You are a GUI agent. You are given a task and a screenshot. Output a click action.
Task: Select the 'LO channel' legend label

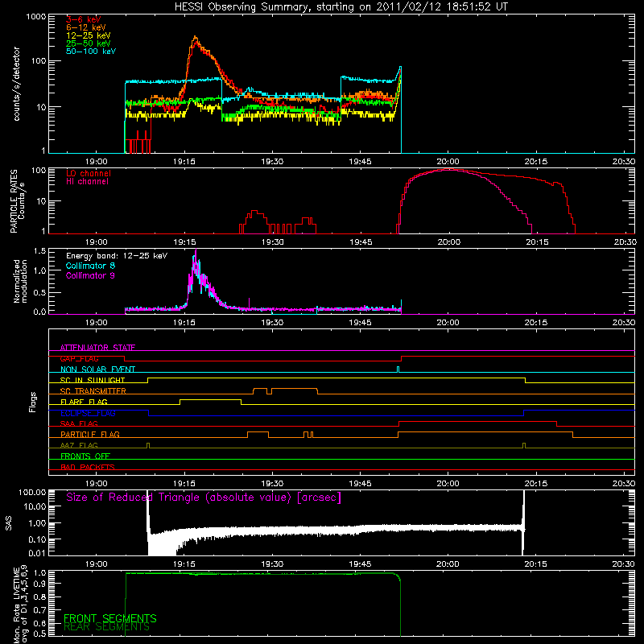89,173
